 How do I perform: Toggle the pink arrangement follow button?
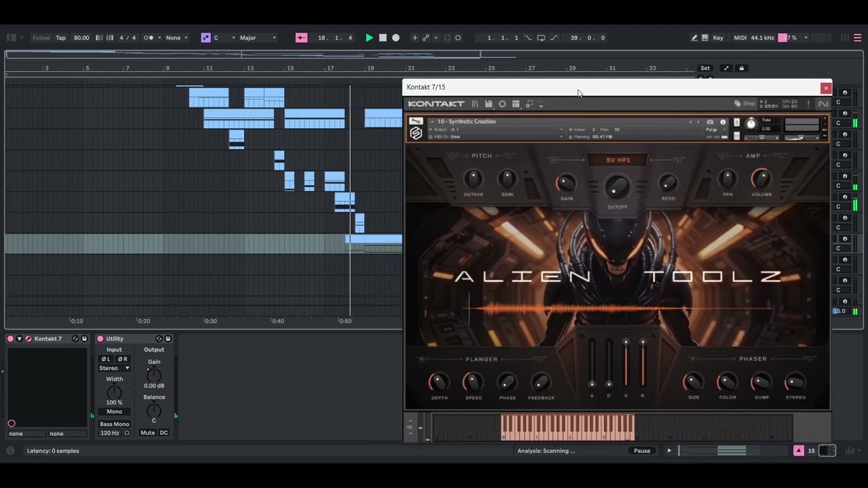pyautogui.click(x=301, y=38)
